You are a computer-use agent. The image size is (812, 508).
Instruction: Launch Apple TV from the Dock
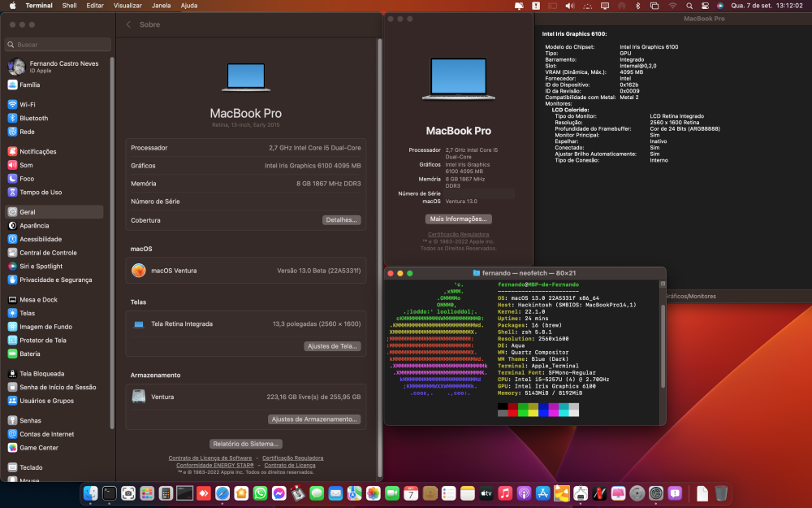486,493
